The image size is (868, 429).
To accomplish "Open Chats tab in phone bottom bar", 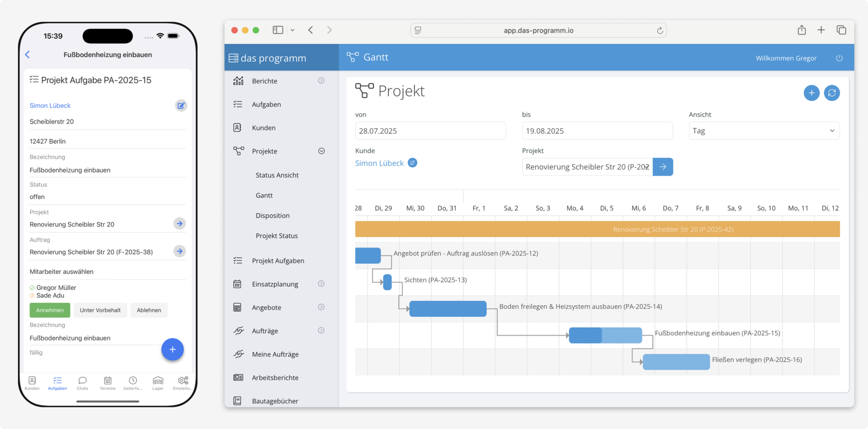I will pos(82,382).
